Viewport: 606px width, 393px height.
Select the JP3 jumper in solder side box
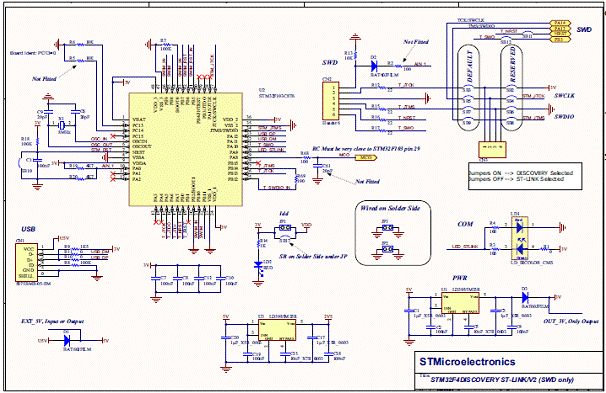(385, 228)
